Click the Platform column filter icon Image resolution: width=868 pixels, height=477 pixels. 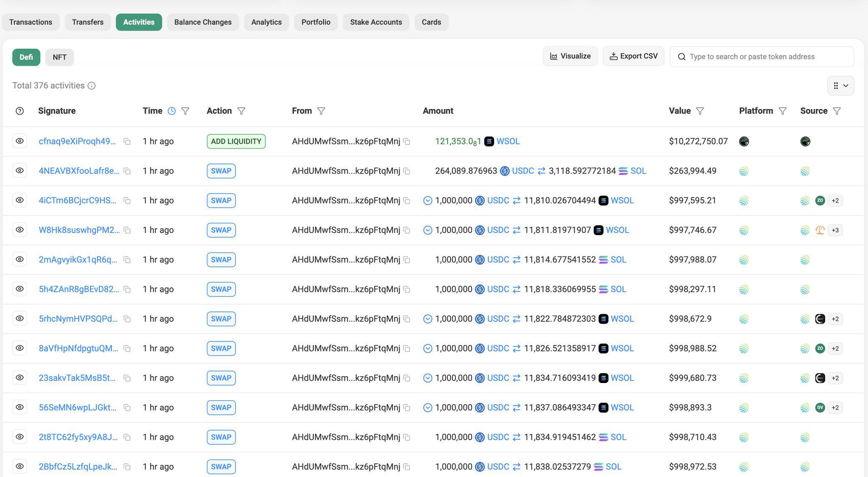782,111
